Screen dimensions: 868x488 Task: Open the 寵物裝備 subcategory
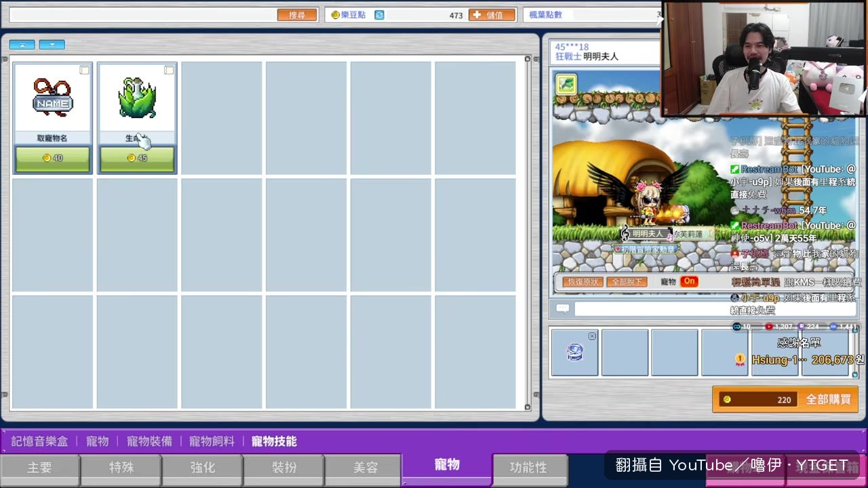point(149,441)
